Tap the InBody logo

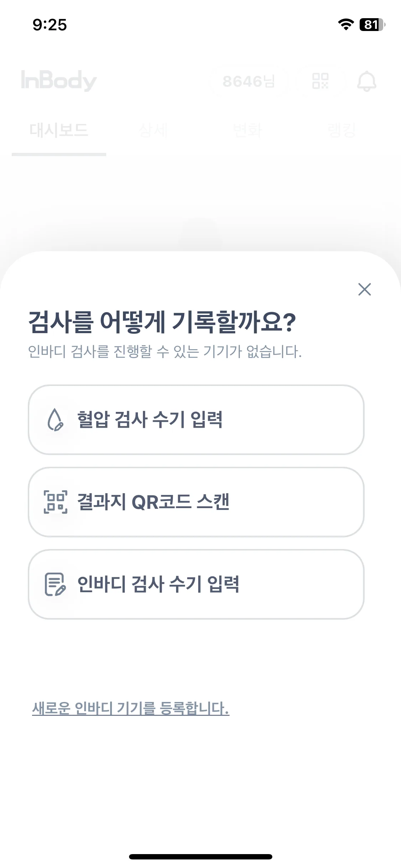59,81
